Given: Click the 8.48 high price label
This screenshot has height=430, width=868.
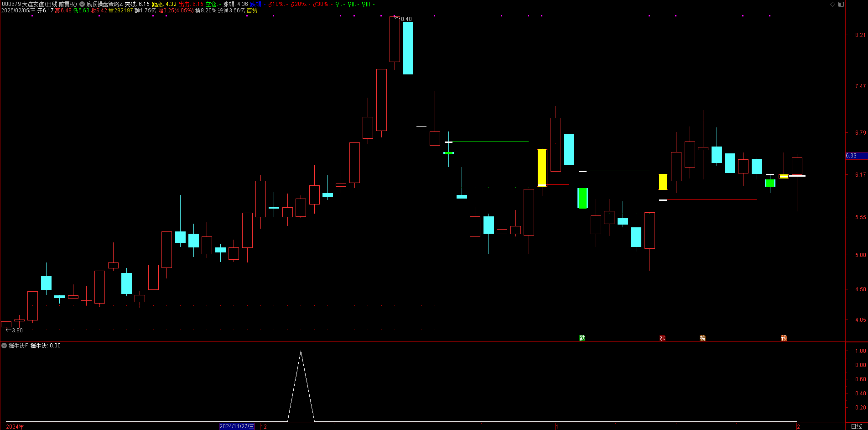Looking at the screenshot, I should tap(406, 19).
